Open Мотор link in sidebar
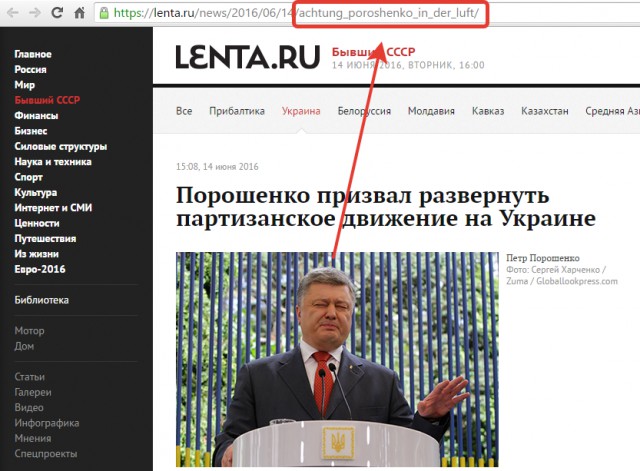The image size is (640, 471). (29, 331)
